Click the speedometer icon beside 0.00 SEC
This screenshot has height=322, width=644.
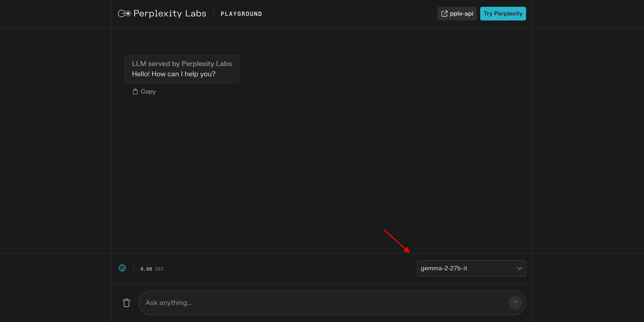coord(122,268)
